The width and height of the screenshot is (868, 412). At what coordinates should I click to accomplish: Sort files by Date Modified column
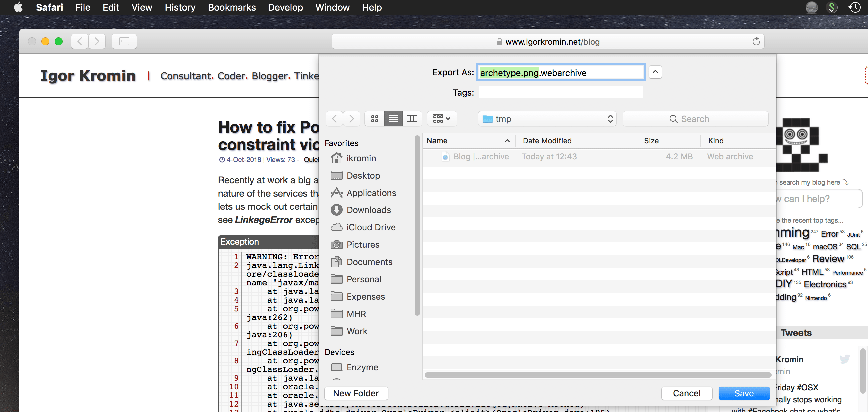click(575, 140)
